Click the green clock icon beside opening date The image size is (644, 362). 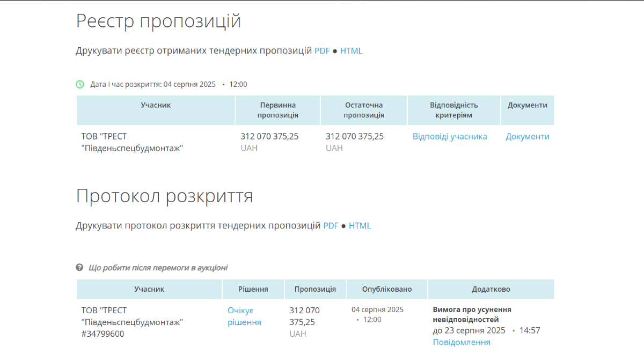(x=80, y=84)
